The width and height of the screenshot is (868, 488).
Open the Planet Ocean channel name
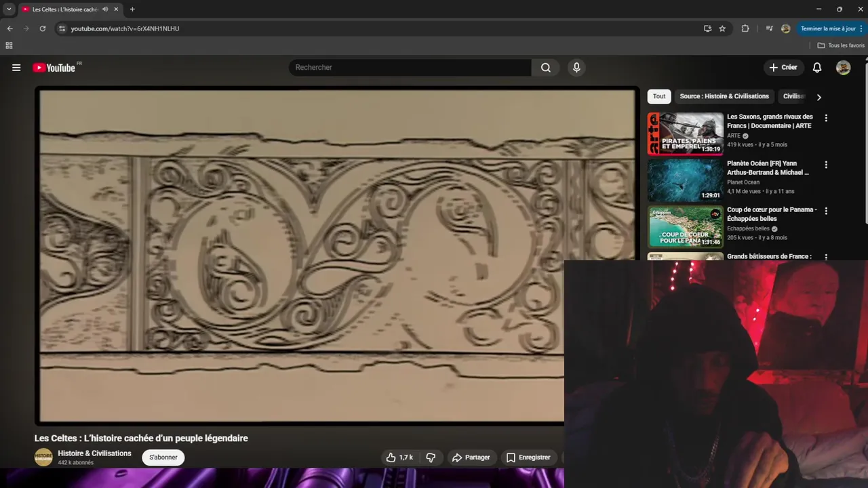pos(743,182)
